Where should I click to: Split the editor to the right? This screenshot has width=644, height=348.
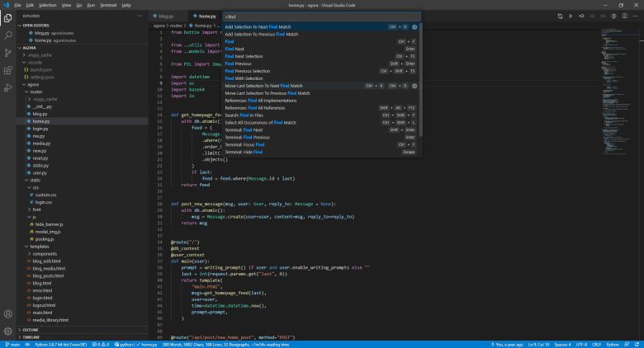(627, 16)
